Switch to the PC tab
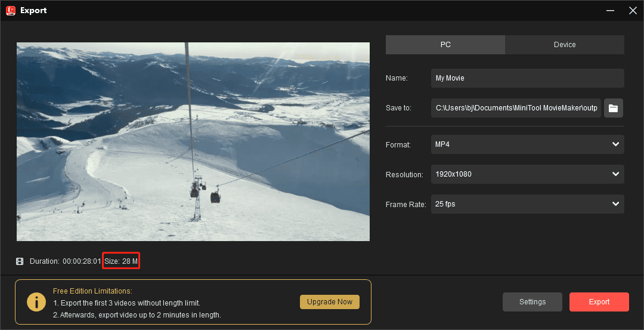This screenshot has width=644, height=330. [x=445, y=45]
